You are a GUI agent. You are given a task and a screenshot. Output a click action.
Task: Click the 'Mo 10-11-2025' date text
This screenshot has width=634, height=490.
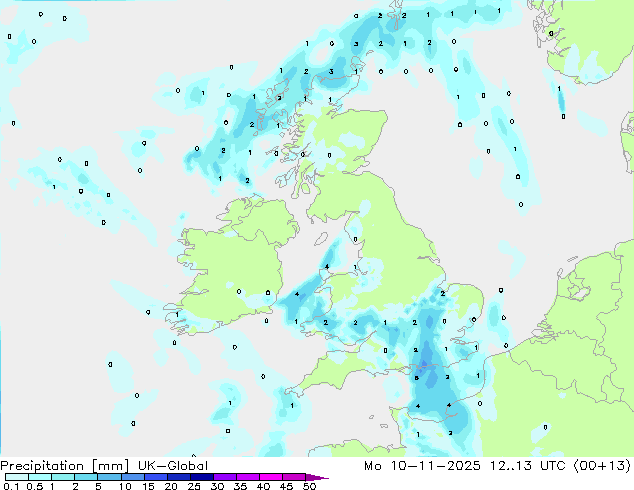pos(423,466)
